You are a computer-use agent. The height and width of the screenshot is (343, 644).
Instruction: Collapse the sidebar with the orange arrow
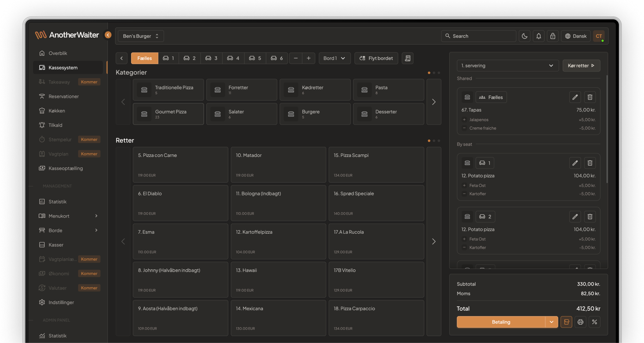pos(108,35)
